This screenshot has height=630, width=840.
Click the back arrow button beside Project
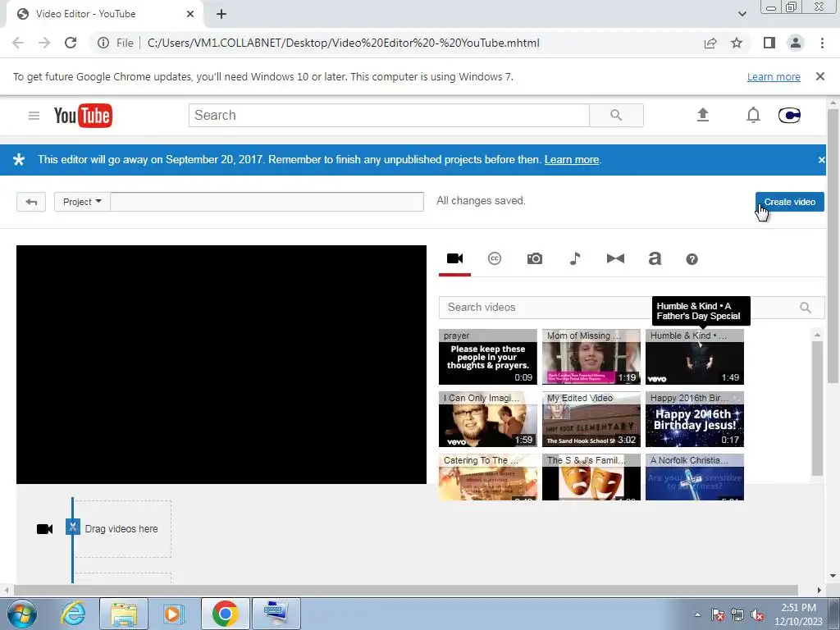coord(31,202)
